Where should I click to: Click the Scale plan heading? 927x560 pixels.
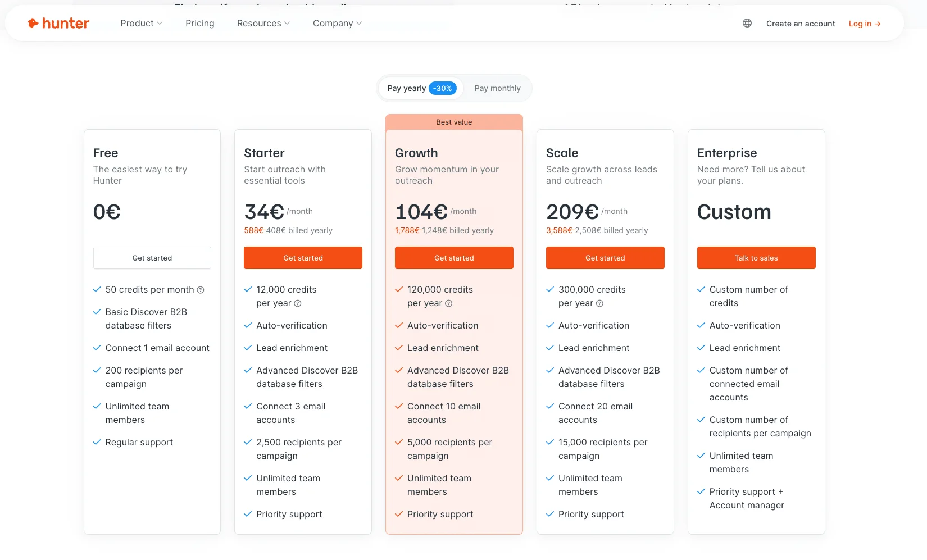tap(562, 153)
